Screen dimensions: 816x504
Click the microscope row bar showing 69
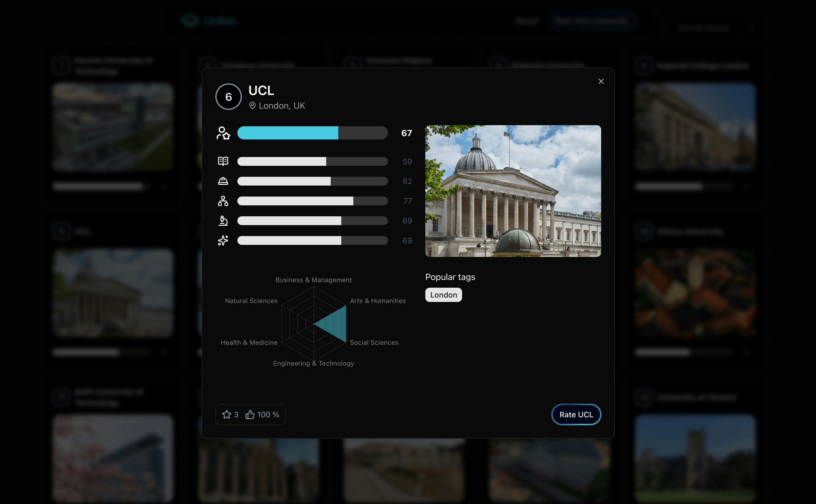coord(313,221)
